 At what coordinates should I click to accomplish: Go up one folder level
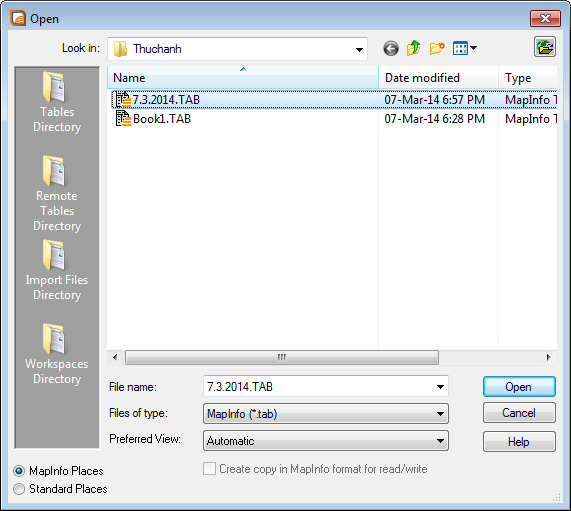[x=414, y=48]
